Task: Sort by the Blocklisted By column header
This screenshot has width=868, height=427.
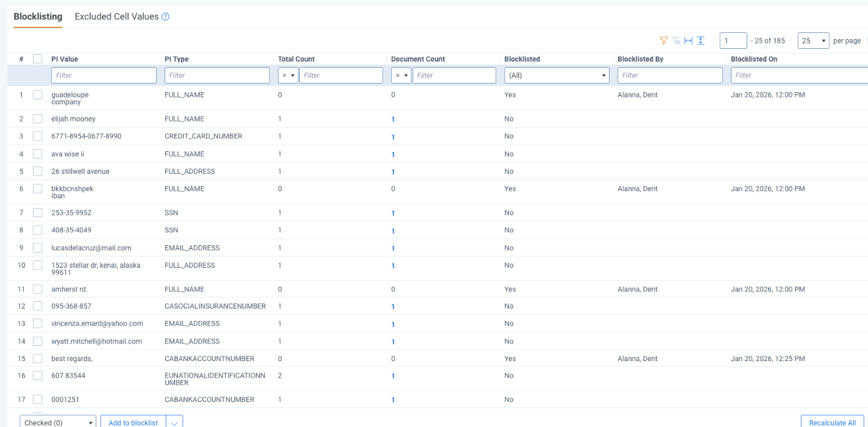Action: click(x=641, y=59)
